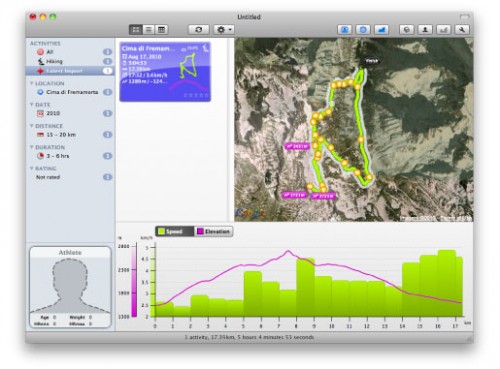
Task: Open the statistics chart toolbar icon
Action: pos(444,30)
